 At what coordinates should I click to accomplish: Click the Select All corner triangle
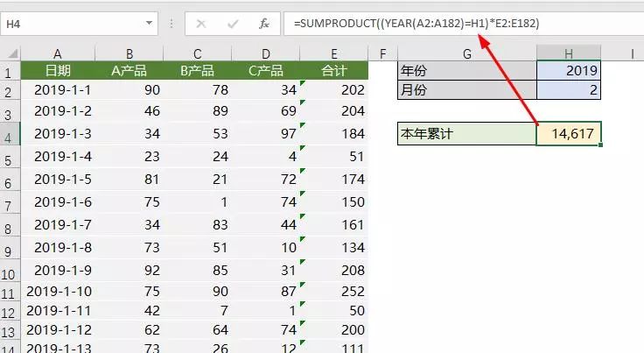[x=13, y=53]
